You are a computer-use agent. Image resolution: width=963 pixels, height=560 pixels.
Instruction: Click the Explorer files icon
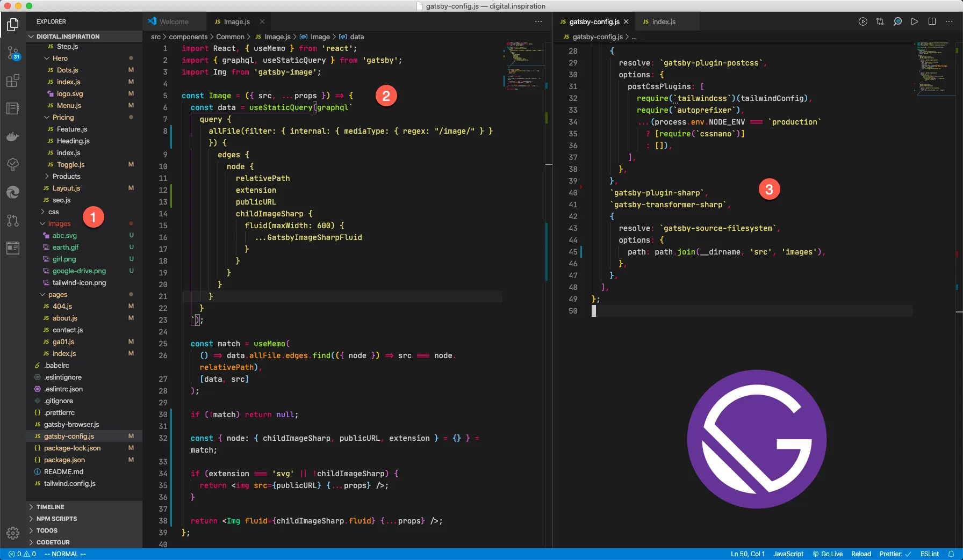tap(13, 25)
